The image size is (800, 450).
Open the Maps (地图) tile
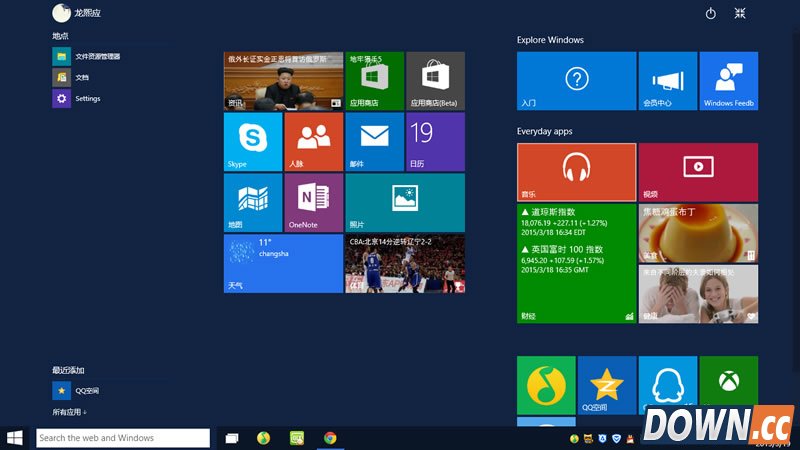coord(253,203)
